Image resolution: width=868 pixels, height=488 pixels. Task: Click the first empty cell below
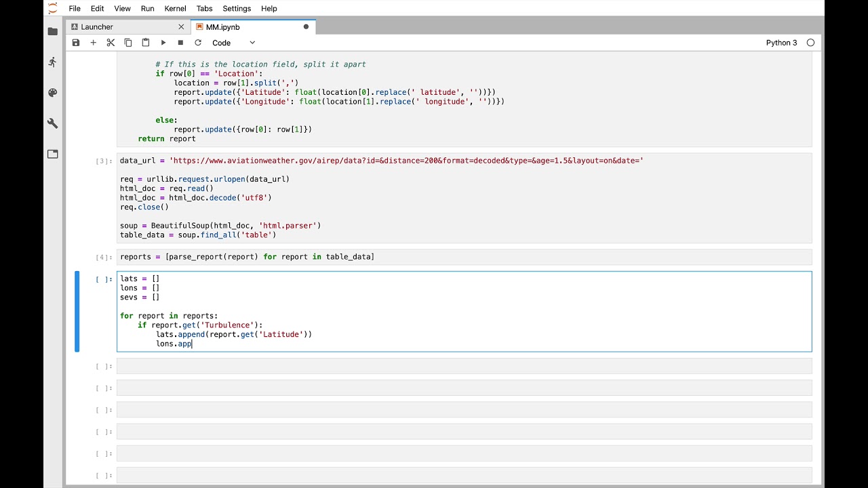click(x=464, y=366)
